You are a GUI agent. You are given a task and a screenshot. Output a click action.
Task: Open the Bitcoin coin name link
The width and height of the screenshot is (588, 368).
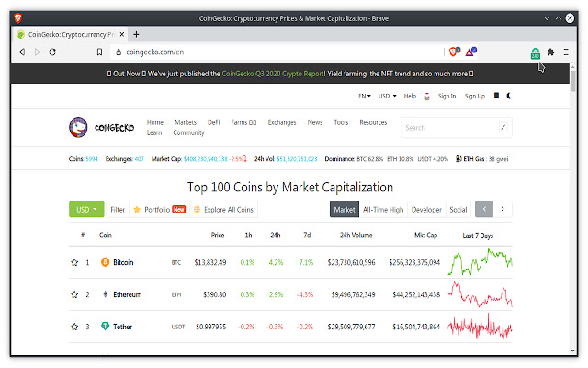[123, 262]
